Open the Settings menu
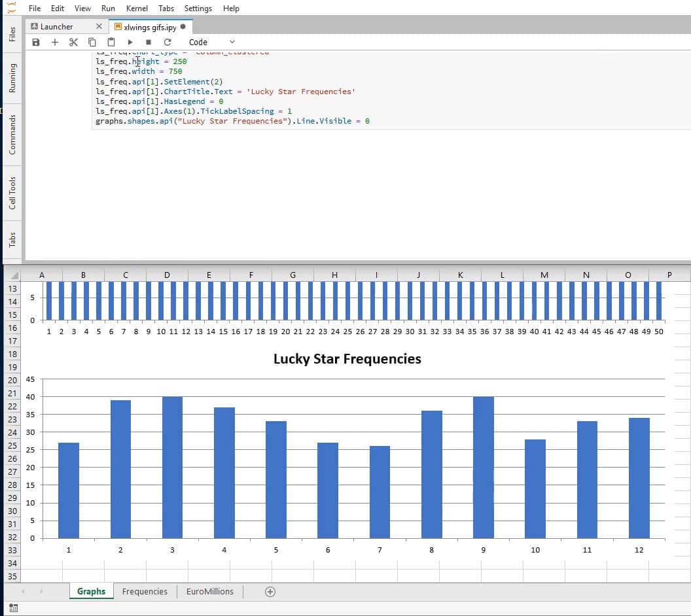Screen dimensions: 691x616 [x=198, y=9]
